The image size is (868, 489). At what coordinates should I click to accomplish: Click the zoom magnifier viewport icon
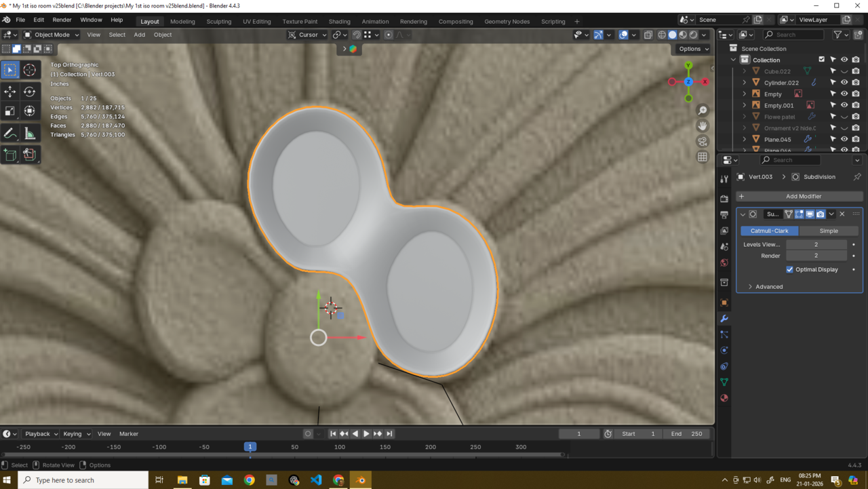[x=703, y=111]
